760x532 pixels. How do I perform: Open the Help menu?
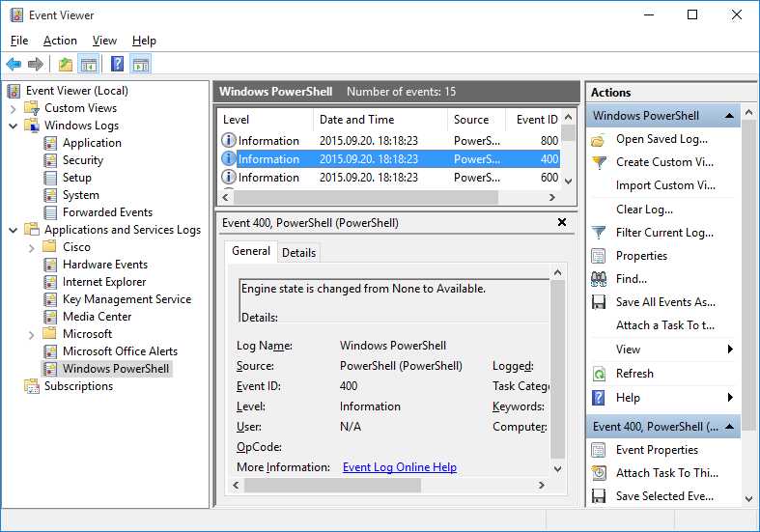point(144,41)
